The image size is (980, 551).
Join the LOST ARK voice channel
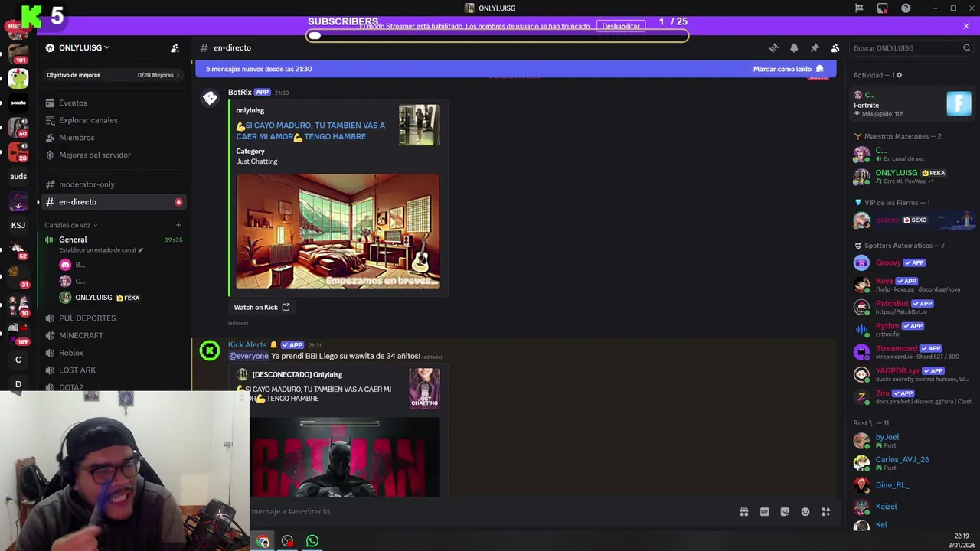click(112, 370)
